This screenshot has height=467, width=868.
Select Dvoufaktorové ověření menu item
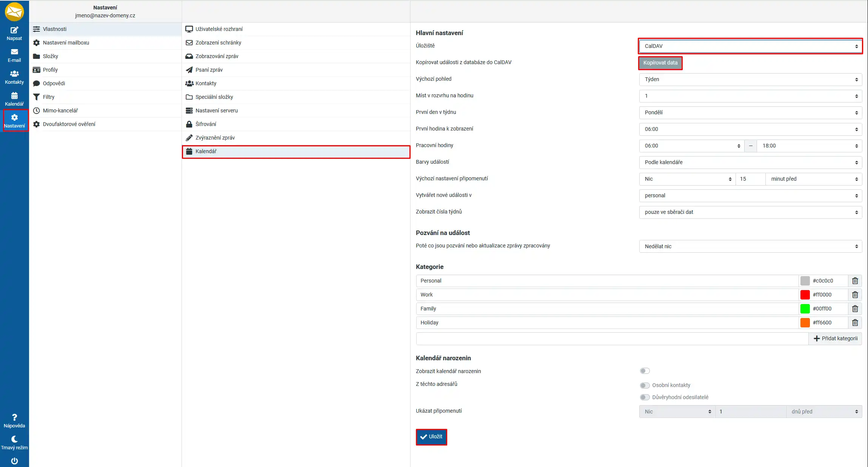(x=105, y=124)
